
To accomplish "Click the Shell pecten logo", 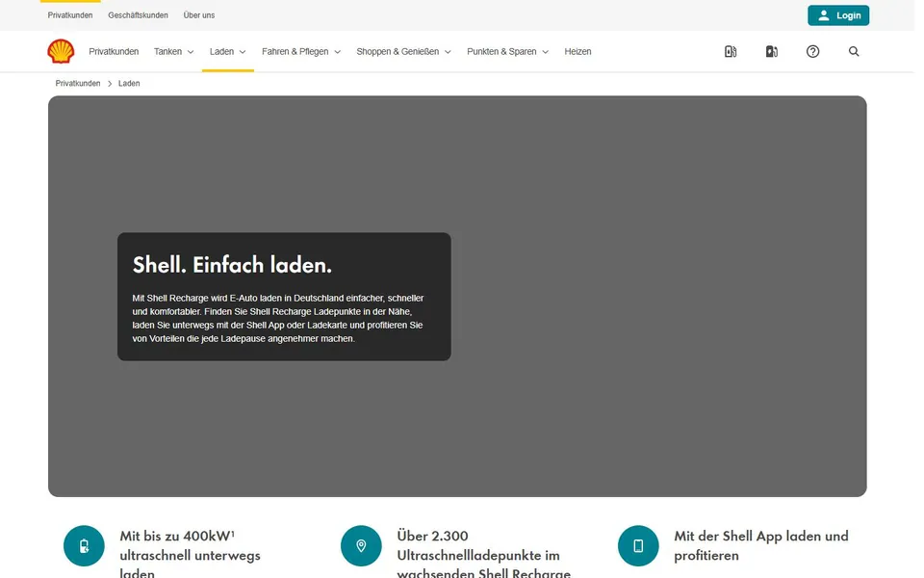I will pyautogui.click(x=62, y=51).
